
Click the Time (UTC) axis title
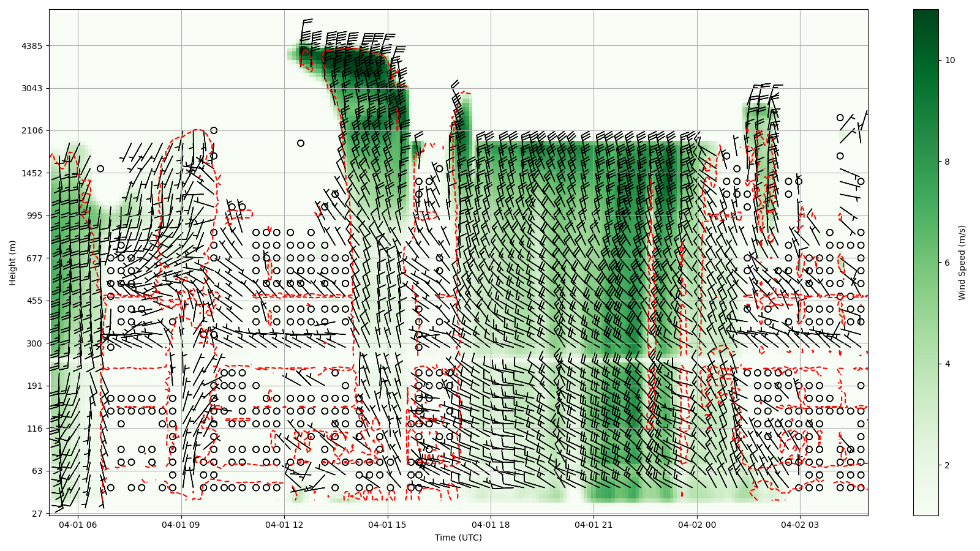point(458,538)
